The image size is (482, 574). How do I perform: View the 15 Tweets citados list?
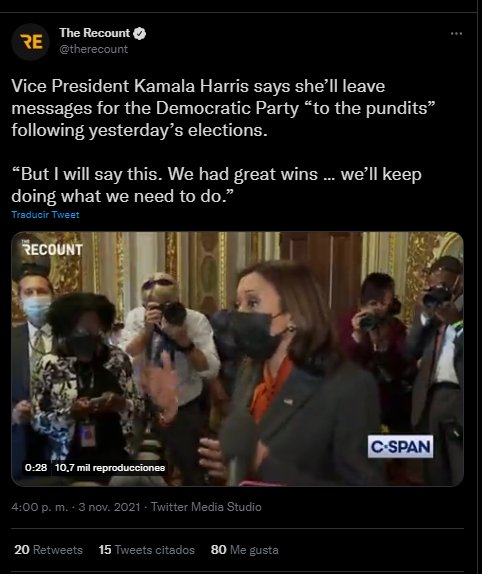point(146,550)
